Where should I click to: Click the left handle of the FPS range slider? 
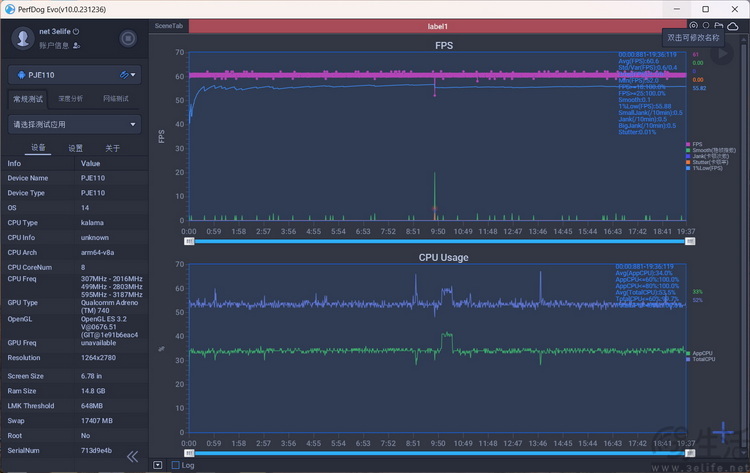pyautogui.click(x=189, y=242)
